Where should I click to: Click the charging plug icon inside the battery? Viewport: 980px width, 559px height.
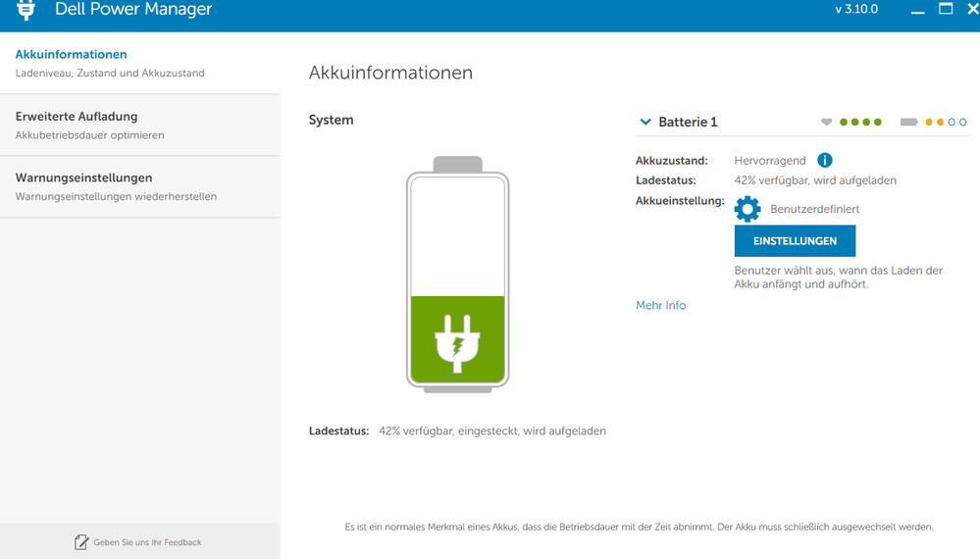[x=457, y=344]
